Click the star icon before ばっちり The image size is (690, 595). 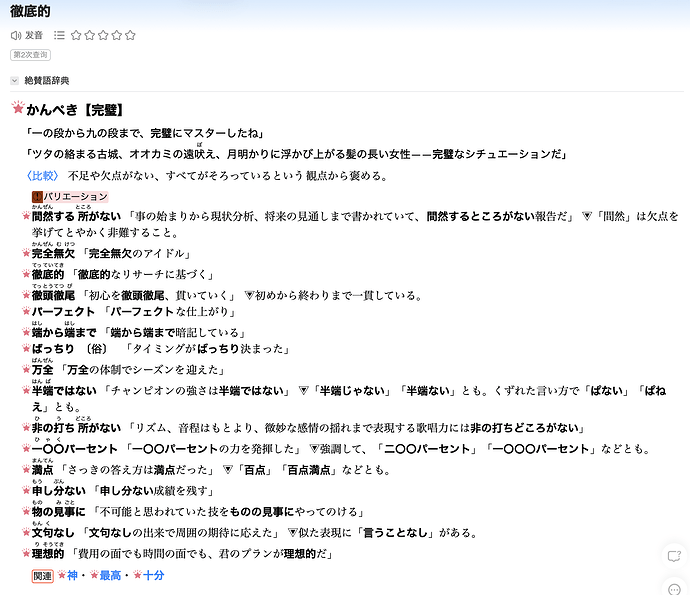(x=26, y=349)
